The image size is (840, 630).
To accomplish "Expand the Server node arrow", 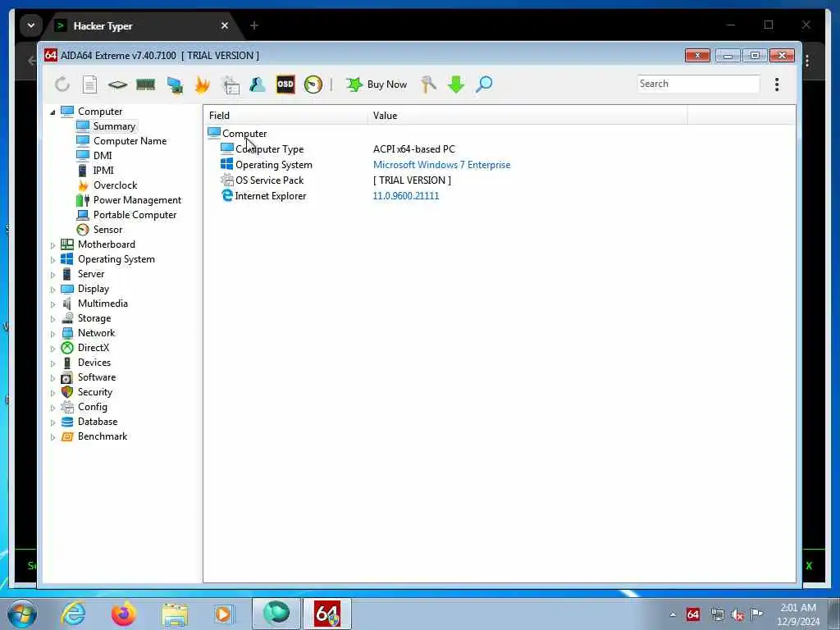I will 52,275.
